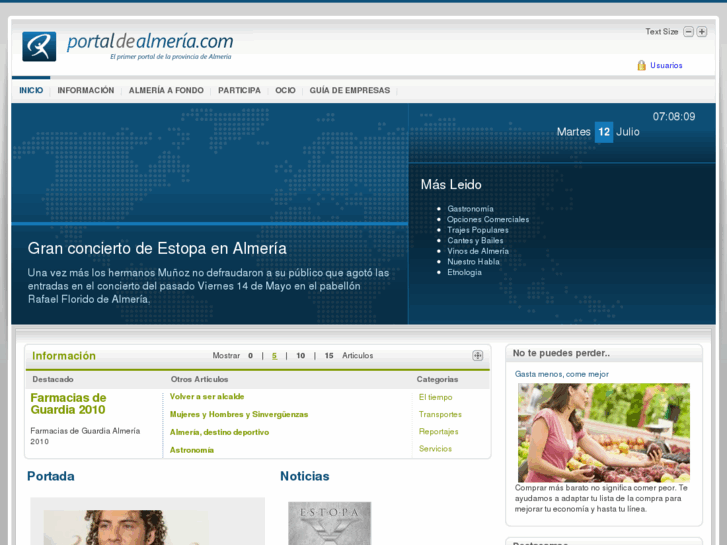
Task: Increase text size with plus icon
Action: coord(701,32)
